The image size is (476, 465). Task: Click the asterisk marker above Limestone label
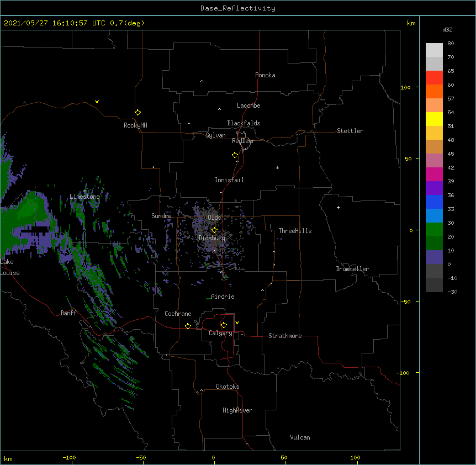[x=85, y=191]
